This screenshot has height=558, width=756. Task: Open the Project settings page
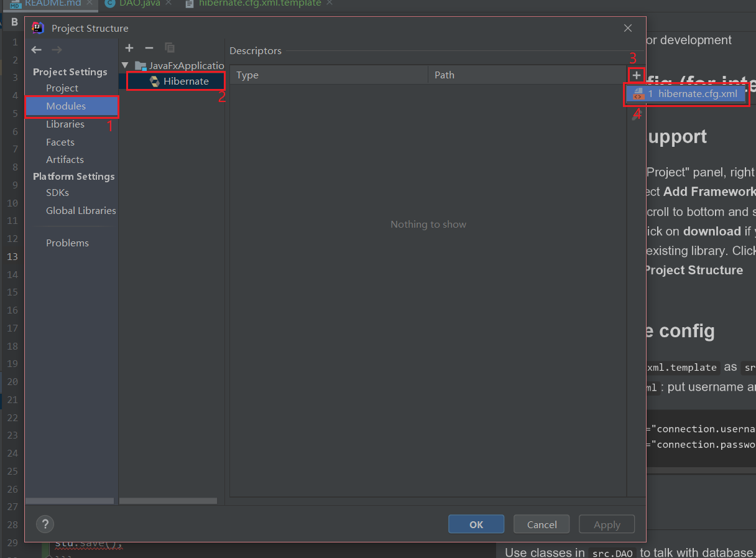tap(62, 88)
